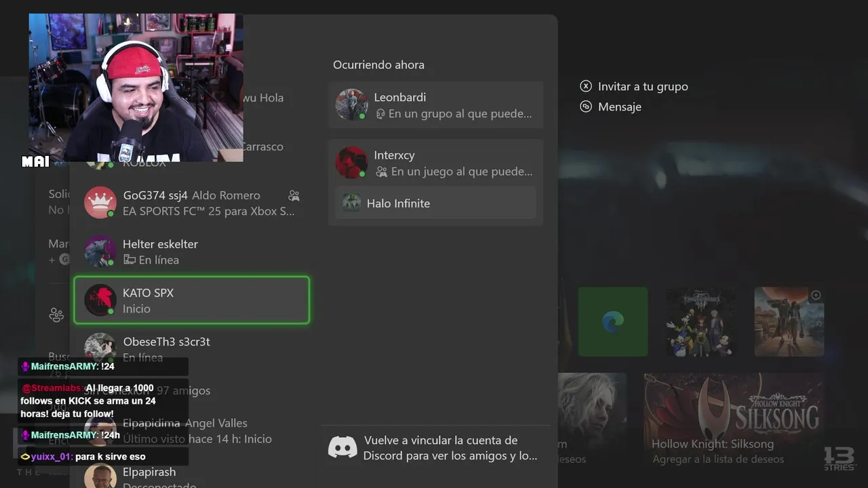Click the webcam overlay of the streamer
Viewport: 868px width, 488px height.
coord(136,87)
